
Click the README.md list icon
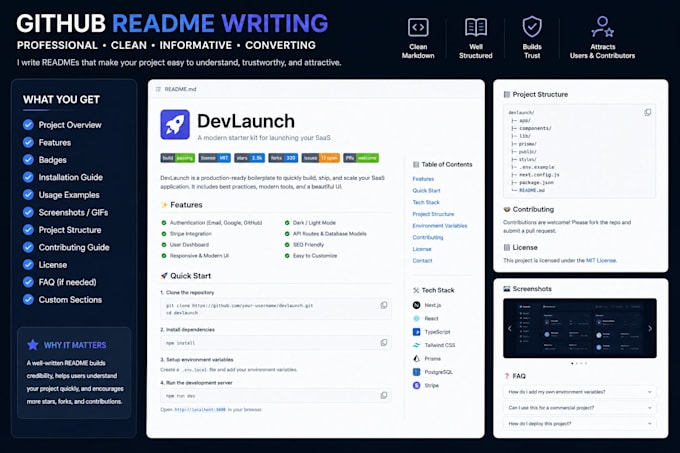click(158, 89)
